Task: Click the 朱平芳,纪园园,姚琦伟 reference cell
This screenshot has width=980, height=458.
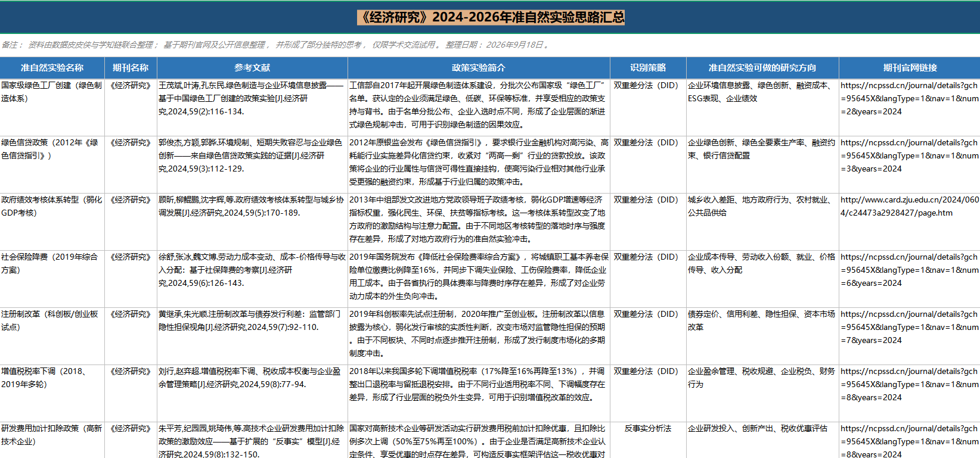Action: click(252, 441)
